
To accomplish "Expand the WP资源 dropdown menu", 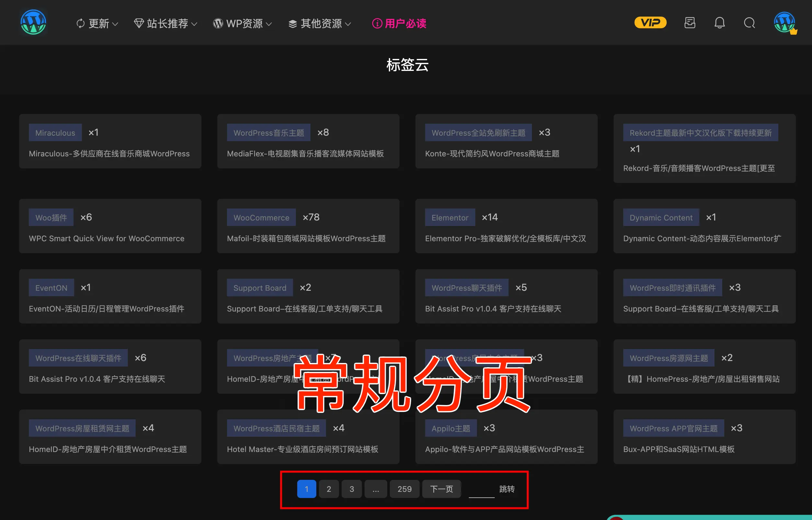I will 242,23.
